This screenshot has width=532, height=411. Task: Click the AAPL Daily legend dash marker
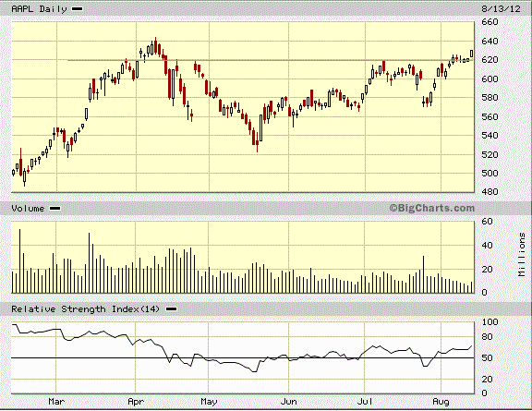(x=77, y=9)
